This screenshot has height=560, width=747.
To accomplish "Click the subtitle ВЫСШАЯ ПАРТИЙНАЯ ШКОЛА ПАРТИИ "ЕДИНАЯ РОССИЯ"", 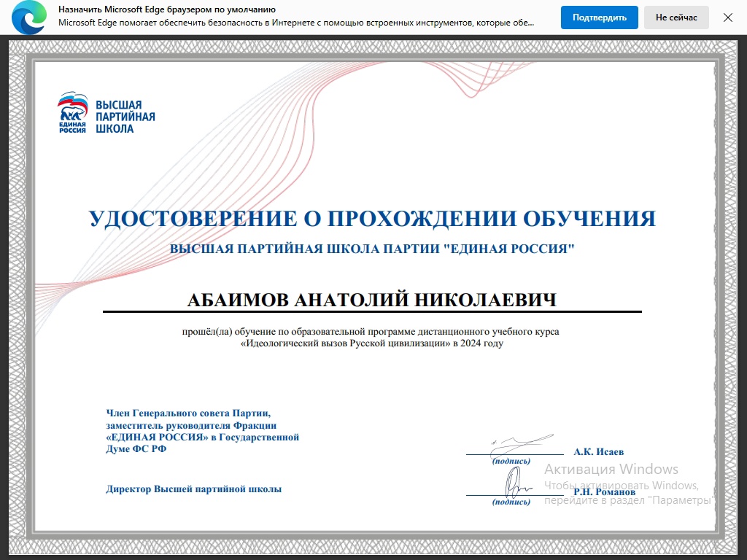I will click(x=372, y=249).
